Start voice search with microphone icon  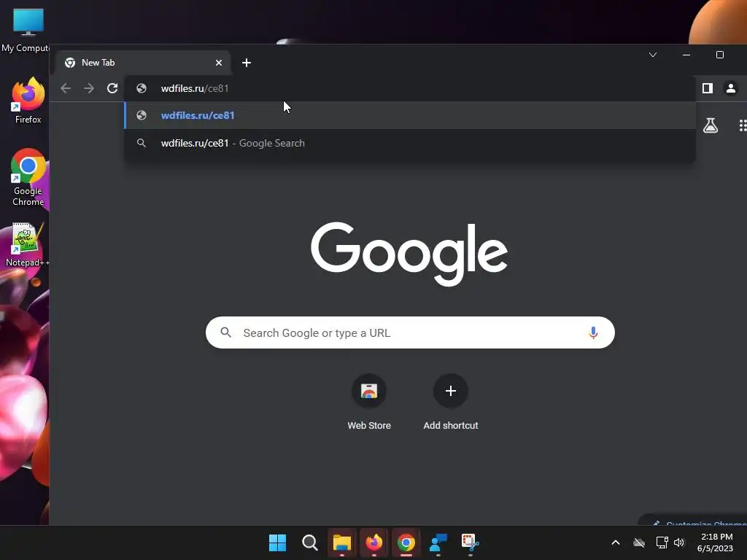coord(593,332)
